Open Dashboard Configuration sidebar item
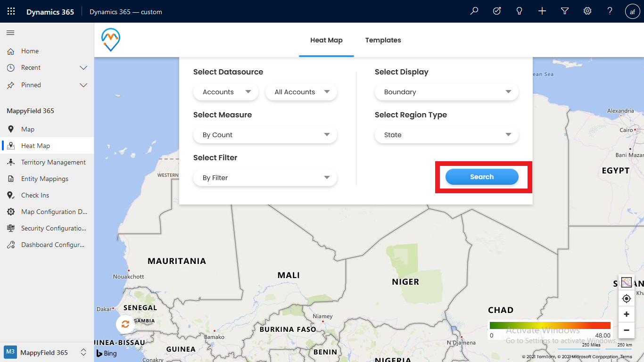Image resolution: width=644 pixels, height=362 pixels. (47, 245)
